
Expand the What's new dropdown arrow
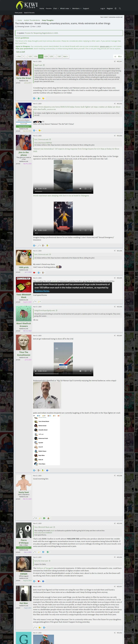coord(70,8)
